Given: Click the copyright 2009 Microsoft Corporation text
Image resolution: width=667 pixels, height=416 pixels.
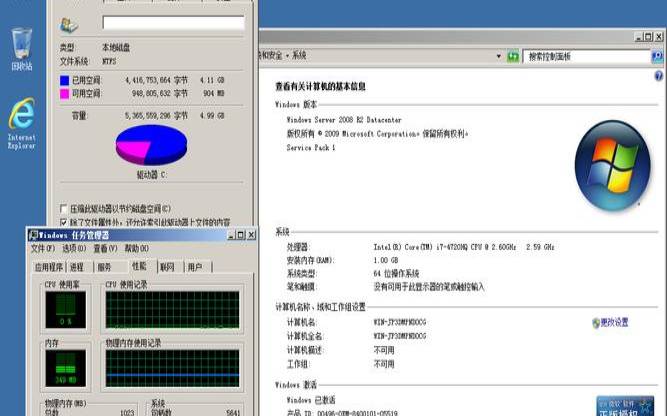Looking at the screenshot, I should [x=377, y=134].
